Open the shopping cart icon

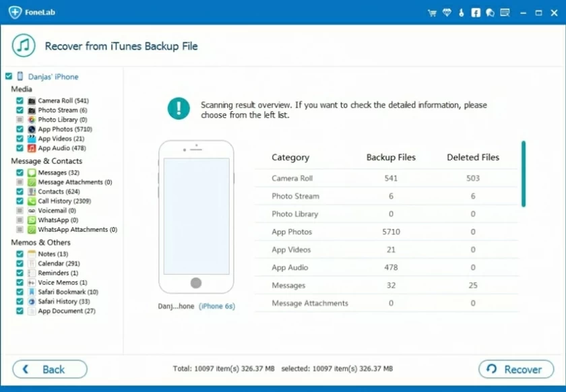(x=431, y=12)
